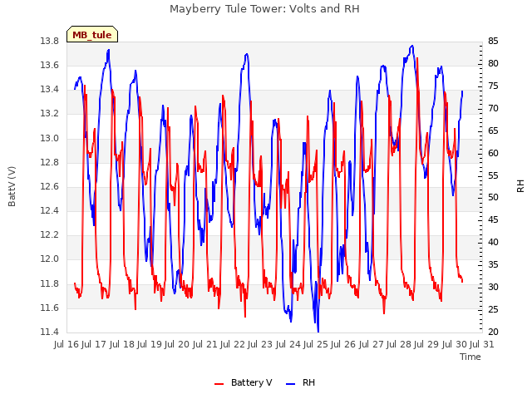Click the 11.4 left axis tick
This screenshot has height=399, width=532.
[x=49, y=332]
